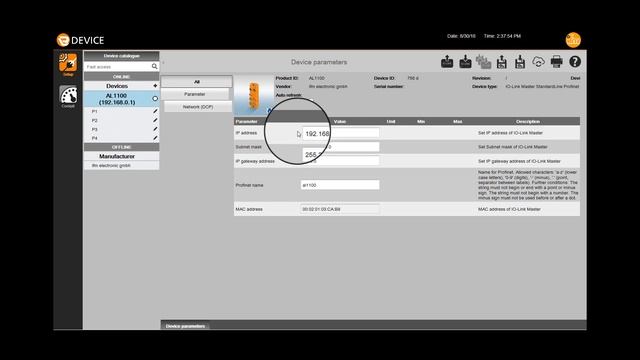The height and width of the screenshot is (360, 640).
Task: Open the Network (DCP) tab
Action: [198, 107]
